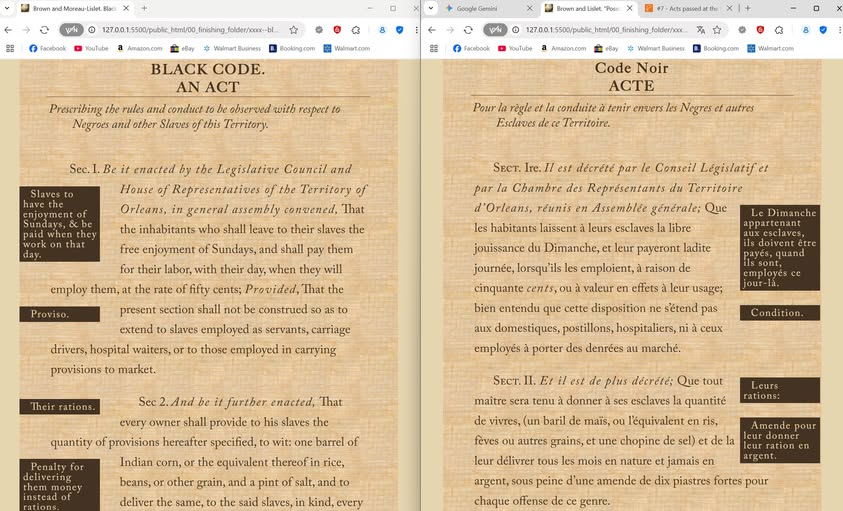
Task: Open the Extensions puzzle icon in right window
Action: pos(779,30)
